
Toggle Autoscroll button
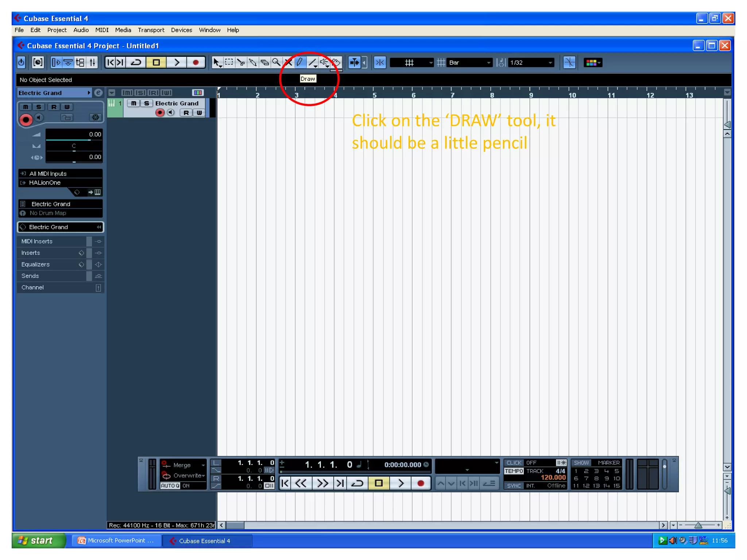tap(354, 62)
